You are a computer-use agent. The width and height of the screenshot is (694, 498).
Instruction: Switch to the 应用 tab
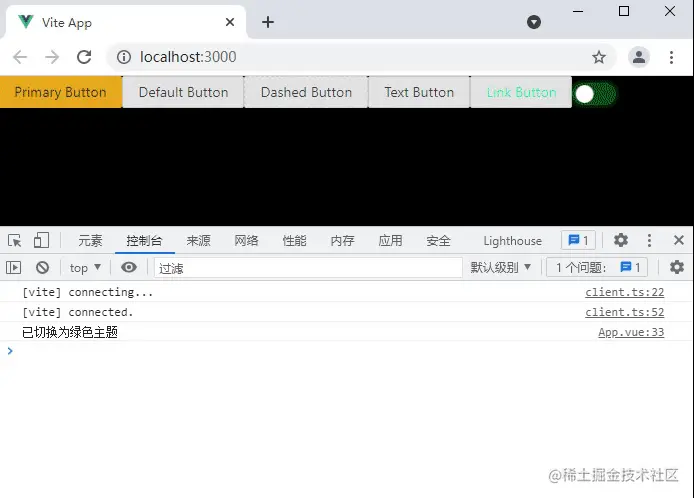point(390,241)
